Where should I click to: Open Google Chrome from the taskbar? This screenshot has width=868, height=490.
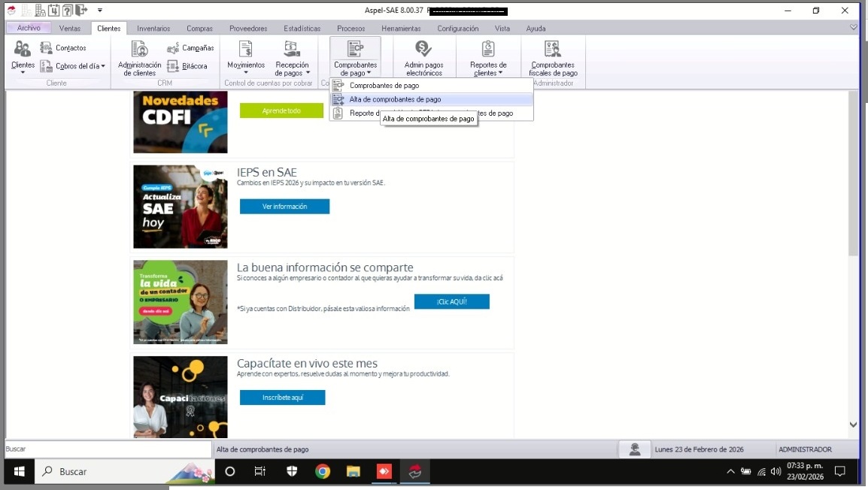pos(323,471)
